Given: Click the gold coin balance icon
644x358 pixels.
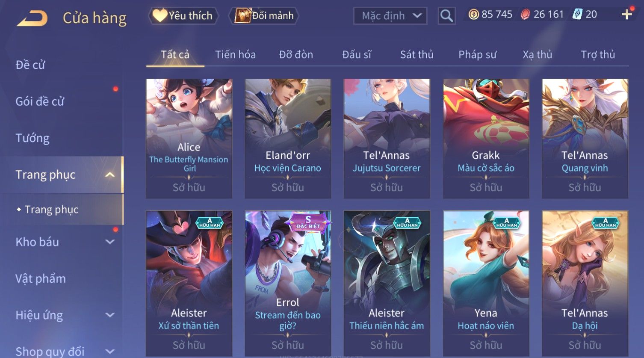Looking at the screenshot, I should click(473, 15).
